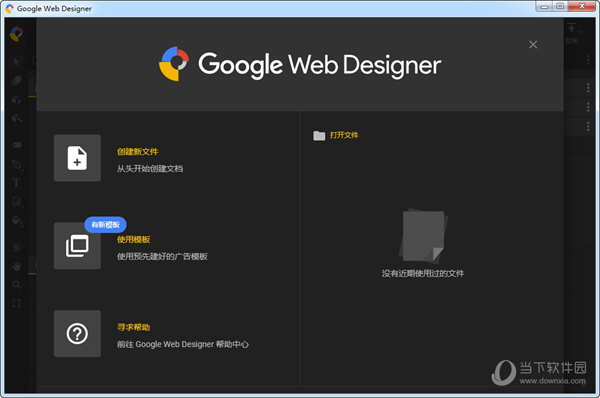600x398 pixels.
Task: Select the dimmed Text tool in left toolbar
Action: [16, 183]
